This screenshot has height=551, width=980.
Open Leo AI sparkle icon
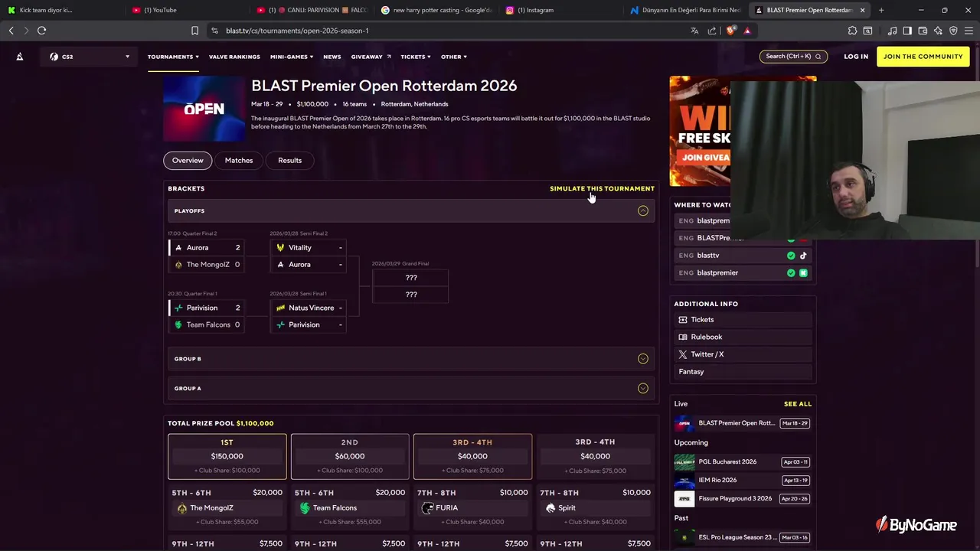(938, 31)
